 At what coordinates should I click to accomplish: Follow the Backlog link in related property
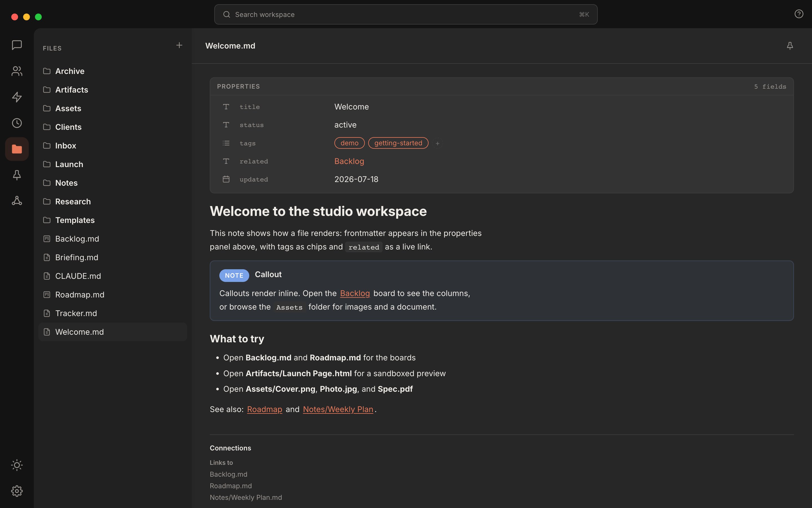click(349, 161)
